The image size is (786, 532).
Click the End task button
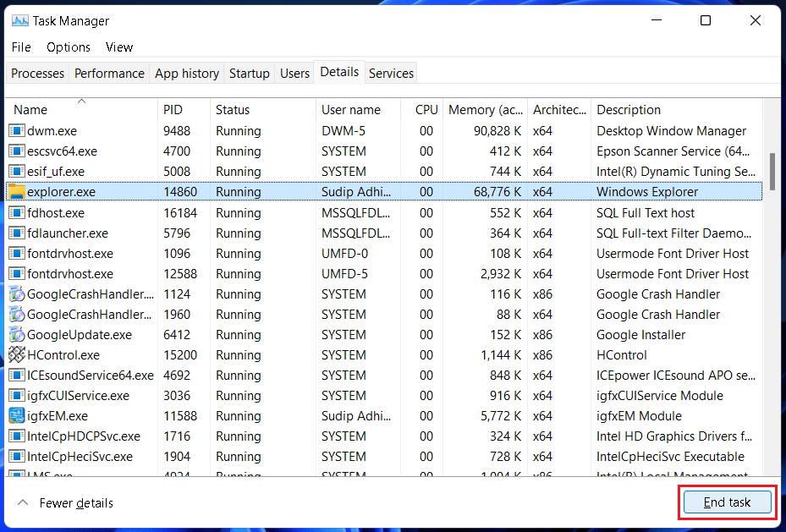[727, 502]
